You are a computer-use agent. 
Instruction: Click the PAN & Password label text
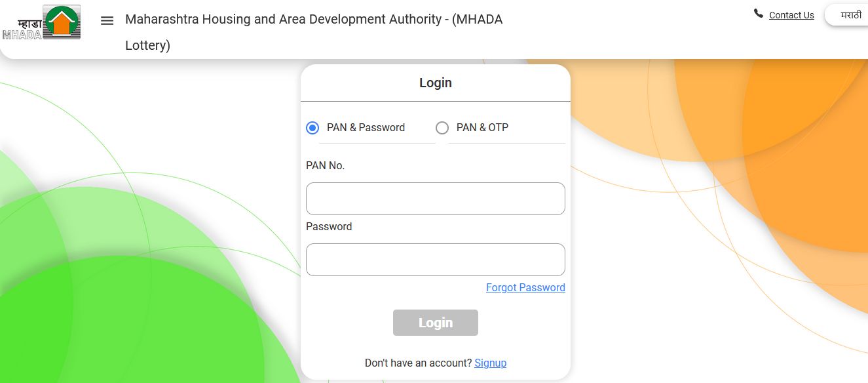point(366,127)
